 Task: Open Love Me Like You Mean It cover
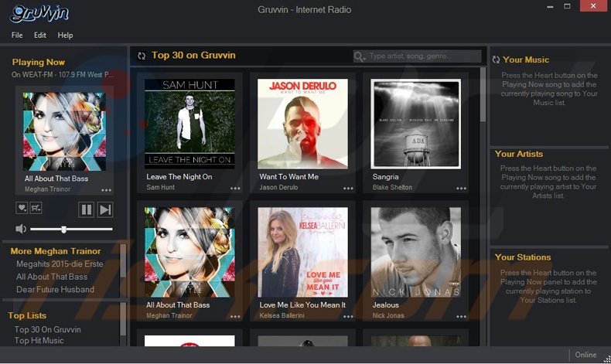pos(302,252)
